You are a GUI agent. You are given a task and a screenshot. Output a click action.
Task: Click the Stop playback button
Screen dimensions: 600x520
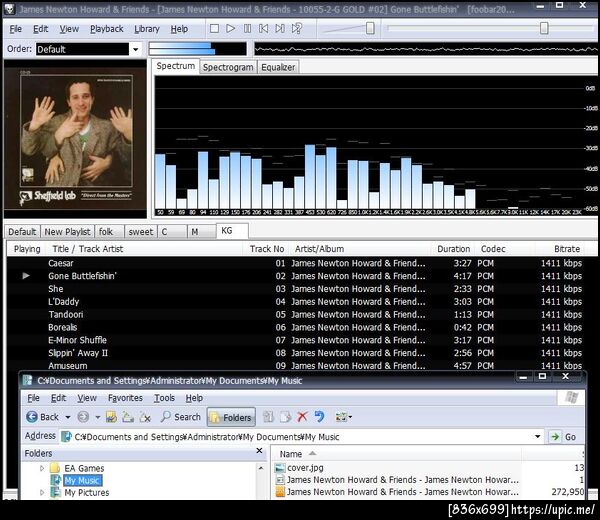[x=214, y=29]
